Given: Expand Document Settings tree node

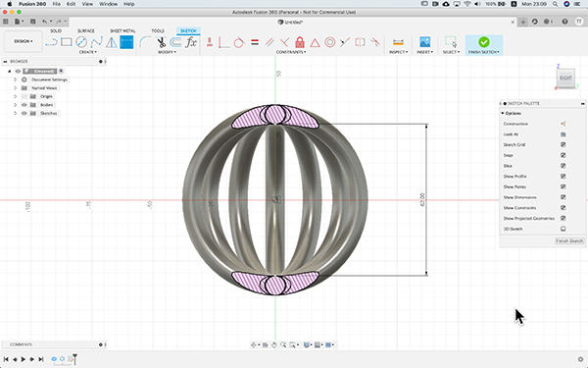Looking at the screenshot, I should point(16,79).
